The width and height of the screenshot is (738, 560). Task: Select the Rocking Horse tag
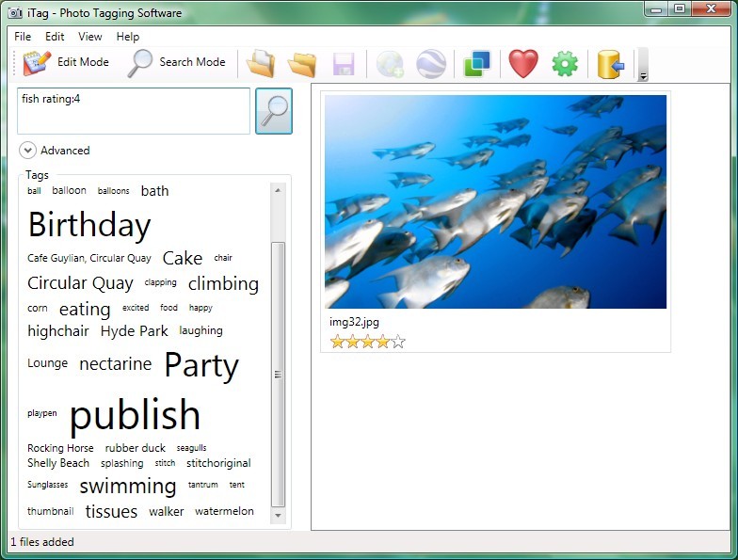point(60,448)
